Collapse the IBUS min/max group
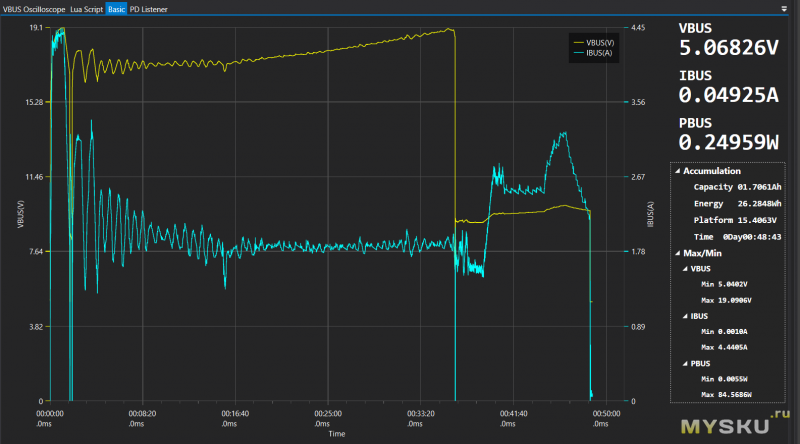The height and width of the screenshot is (444, 800). (x=685, y=316)
